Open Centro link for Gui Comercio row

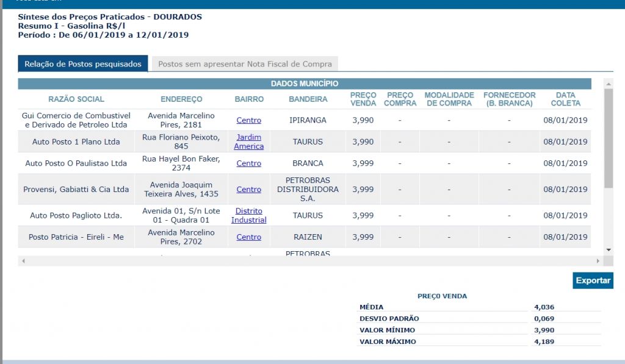pyautogui.click(x=249, y=120)
